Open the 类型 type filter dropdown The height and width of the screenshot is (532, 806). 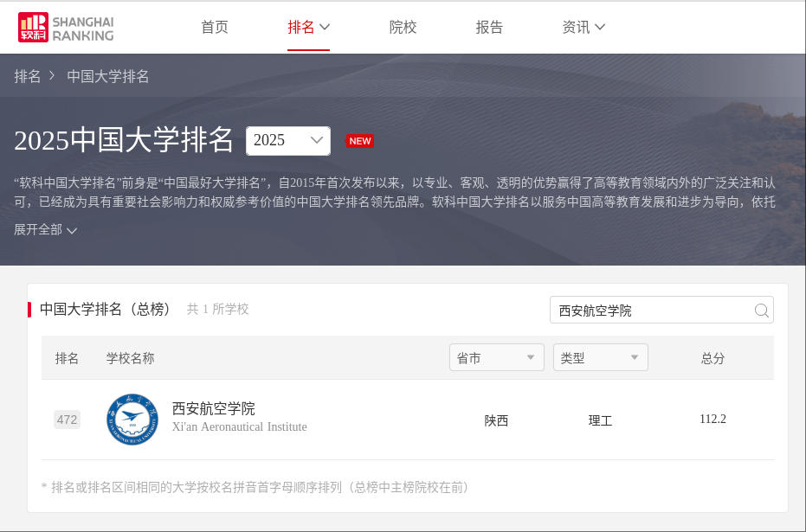[x=600, y=358]
